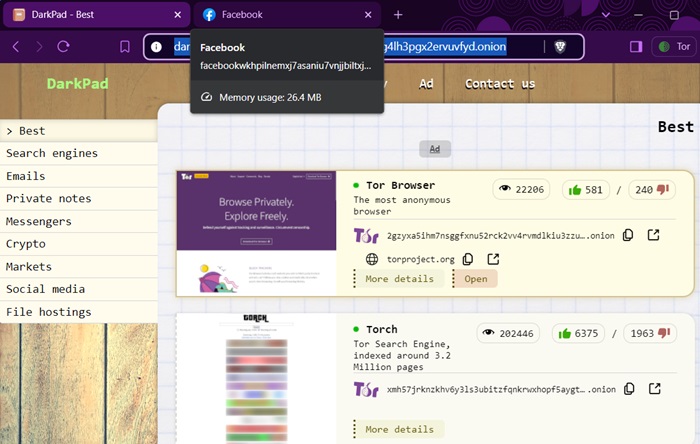Downvote Torch with thumbs down 1963
The image size is (700, 444).
(650, 333)
